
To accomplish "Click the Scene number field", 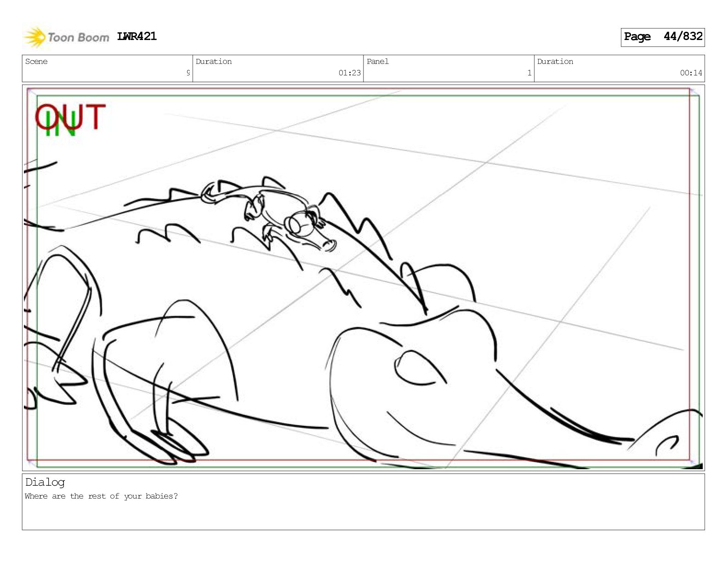I will (x=108, y=69).
